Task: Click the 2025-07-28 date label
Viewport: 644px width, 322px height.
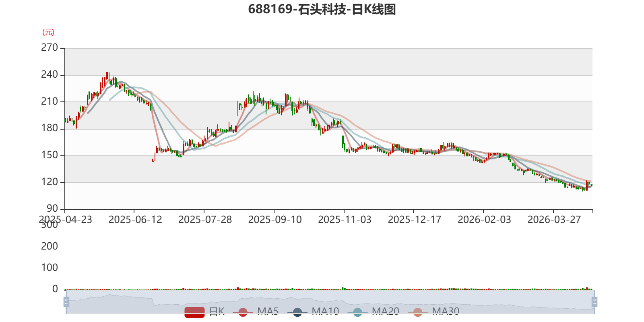Action: pyautogui.click(x=205, y=220)
